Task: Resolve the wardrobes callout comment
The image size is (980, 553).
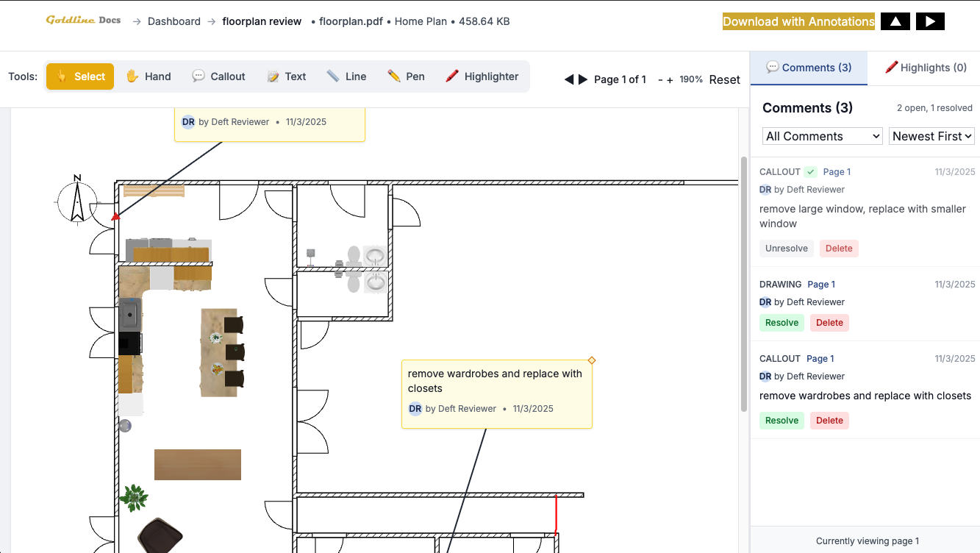Action: click(782, 420)
